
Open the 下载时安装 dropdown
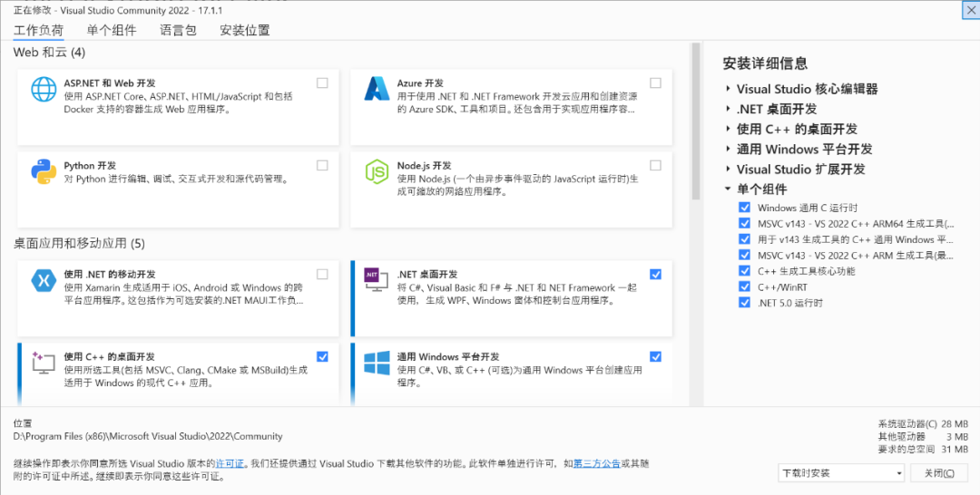pos(841,473)
